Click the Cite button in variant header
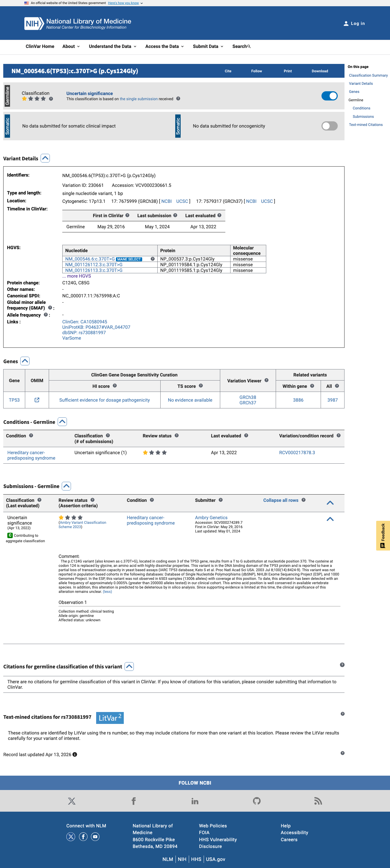 [x=228, y=71]
